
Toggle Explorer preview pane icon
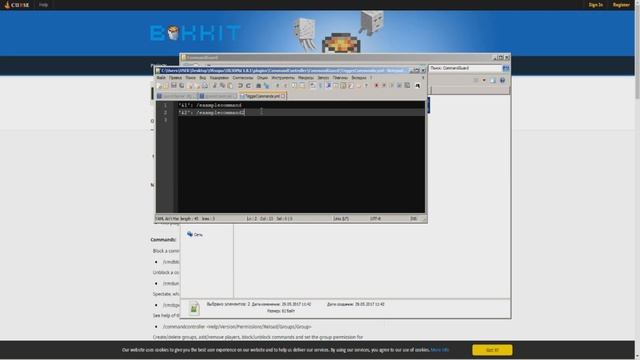click(493, 80)
